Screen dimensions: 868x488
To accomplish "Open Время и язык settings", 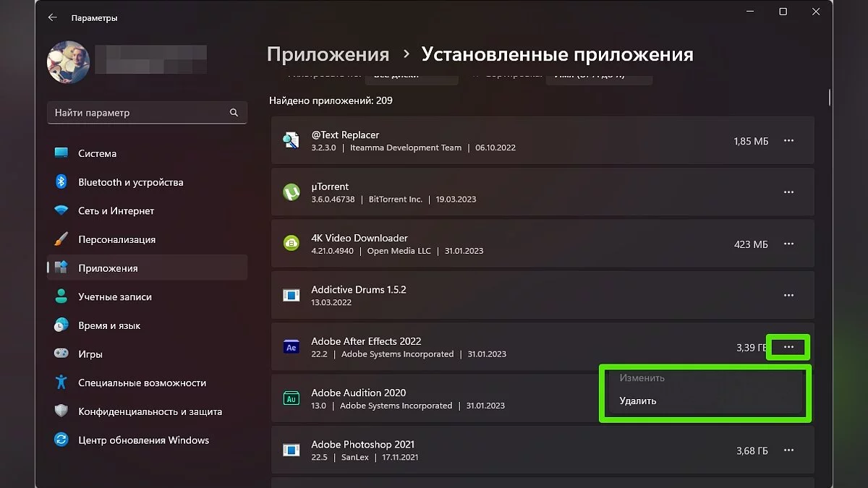I will click(109, 325).
